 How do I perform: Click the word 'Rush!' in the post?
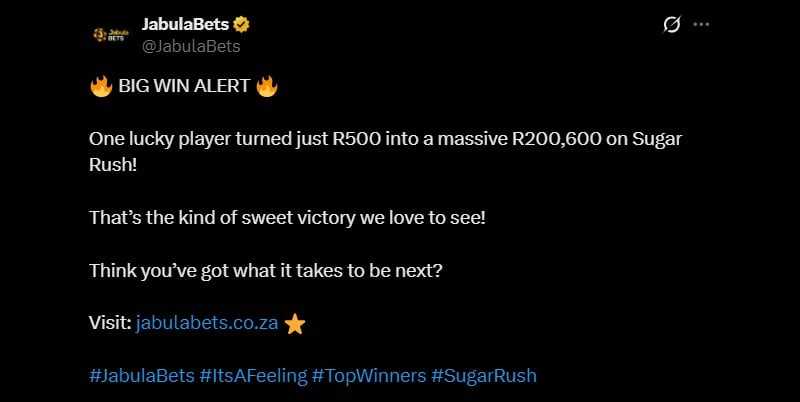point(113,162)
